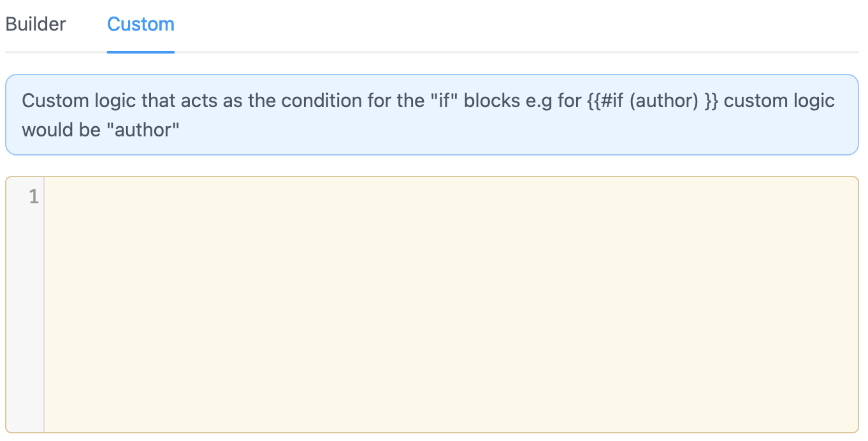Click the quoted "if" in the banner
868x441 pixels.
[x=441, y=101]
